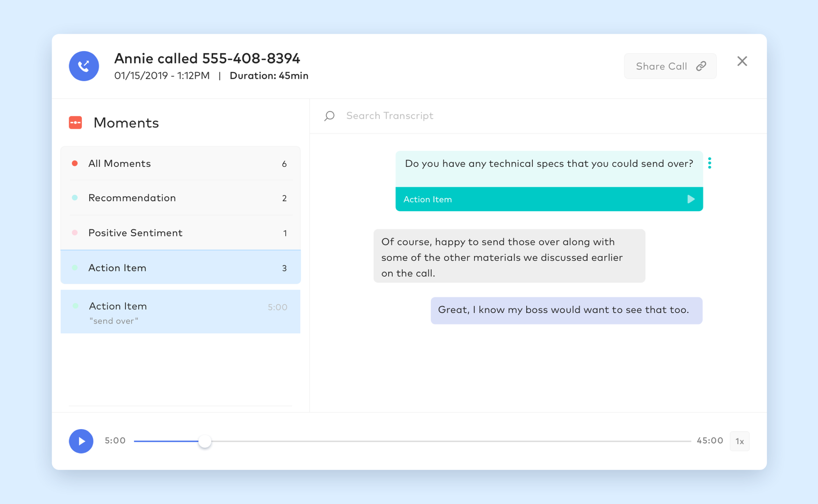Click the playback timeline track
The image size is (818, 504).
(x=412, y=441)
